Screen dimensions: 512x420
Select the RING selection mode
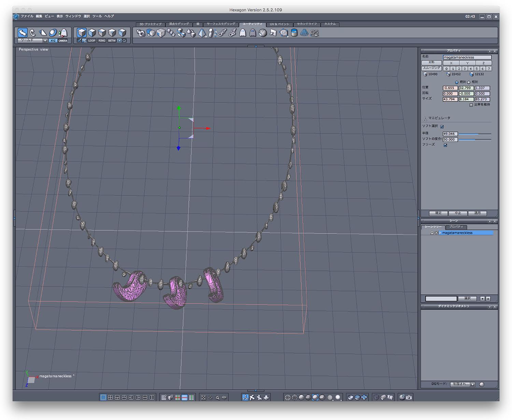[102, 41]
